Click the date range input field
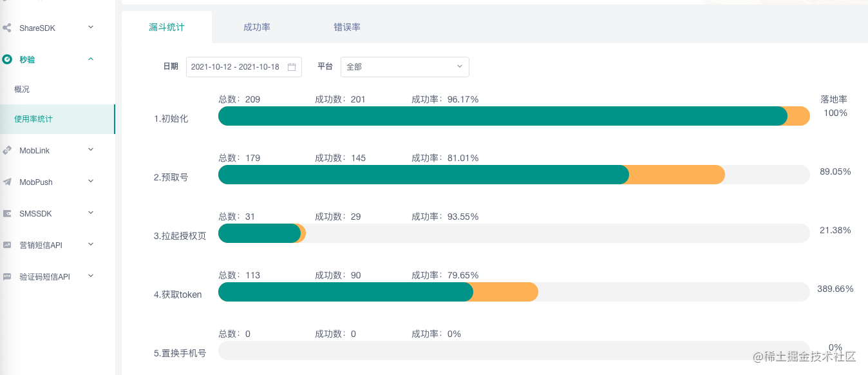 pos(236,67)
